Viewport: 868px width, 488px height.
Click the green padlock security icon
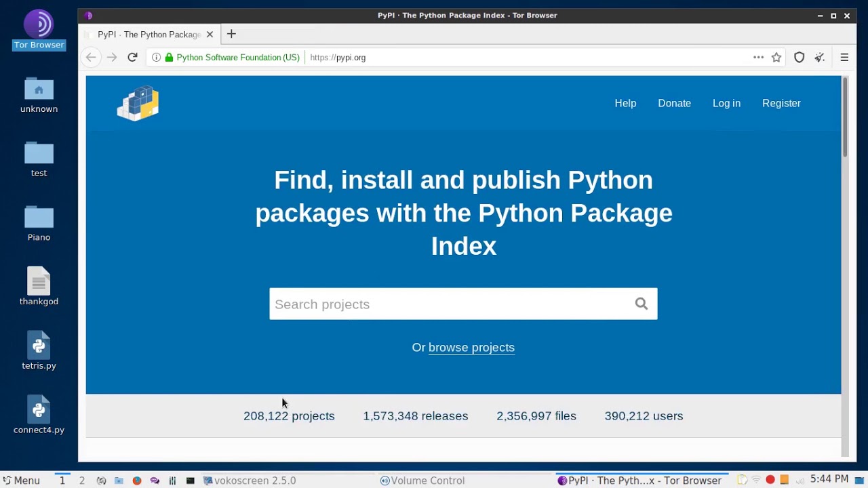tap(169, 58)
